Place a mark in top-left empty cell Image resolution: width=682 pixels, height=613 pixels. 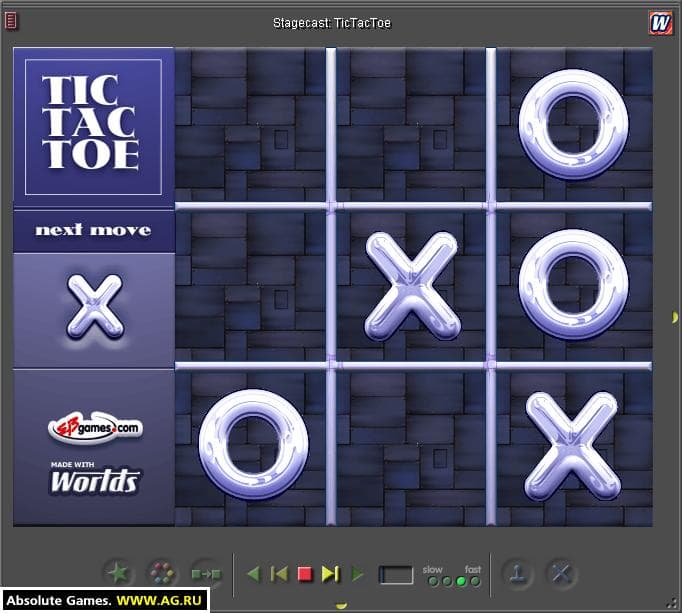pyautogui.click(x=250, y=124)
